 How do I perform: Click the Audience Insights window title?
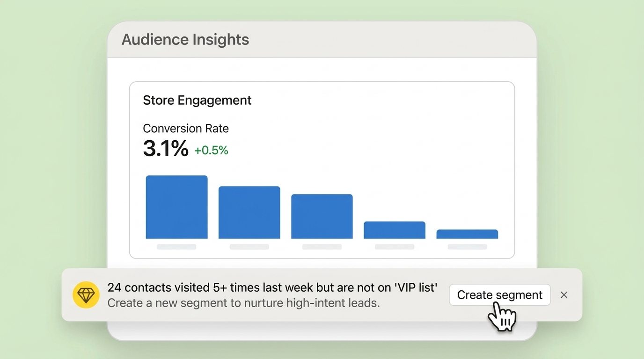click(185, 40)
